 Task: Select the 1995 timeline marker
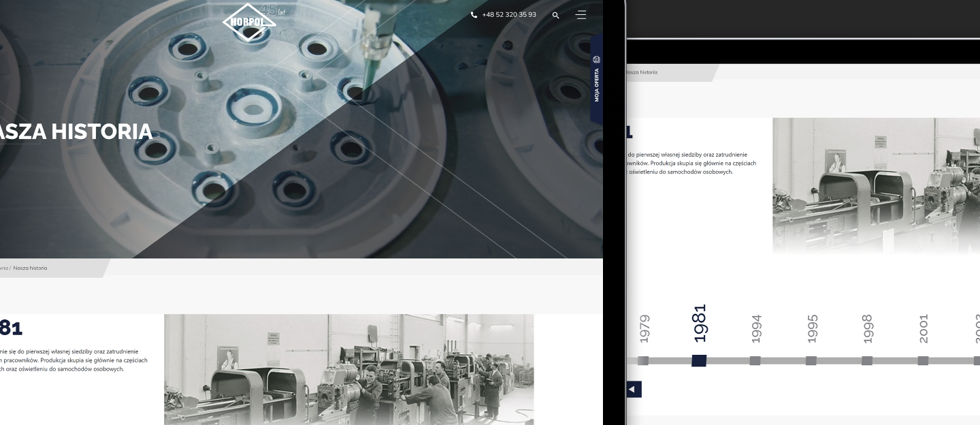click(x=811, y=361)
